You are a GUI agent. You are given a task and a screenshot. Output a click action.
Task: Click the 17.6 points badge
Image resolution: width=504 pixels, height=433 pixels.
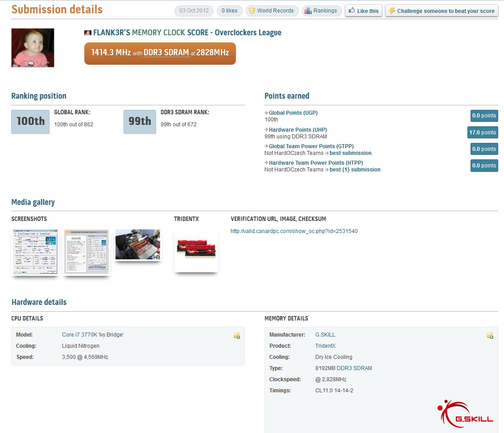pos(483,132)
